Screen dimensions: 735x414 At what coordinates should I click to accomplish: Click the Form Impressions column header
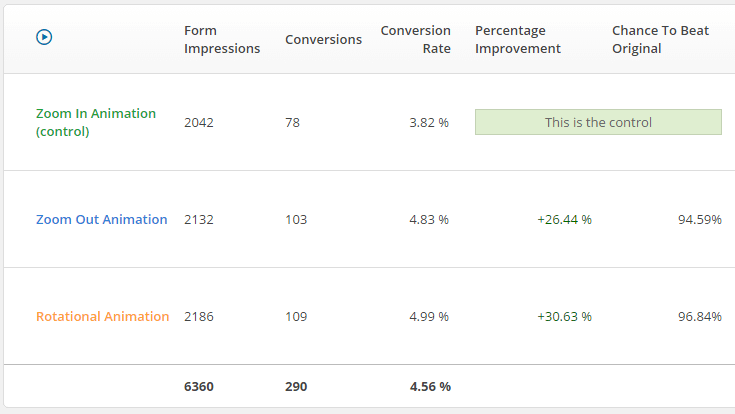pyautogui.click(x=222, y=39)
